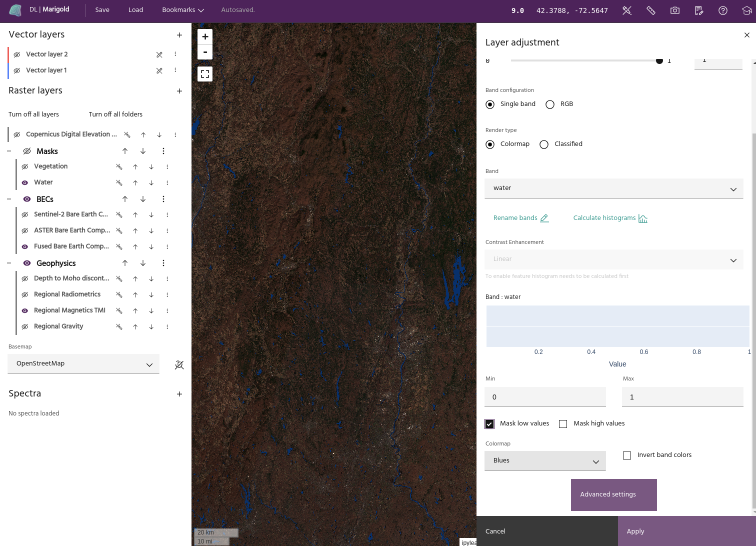
Task: Click the map zoom in plus button
Action: (205, 36)
